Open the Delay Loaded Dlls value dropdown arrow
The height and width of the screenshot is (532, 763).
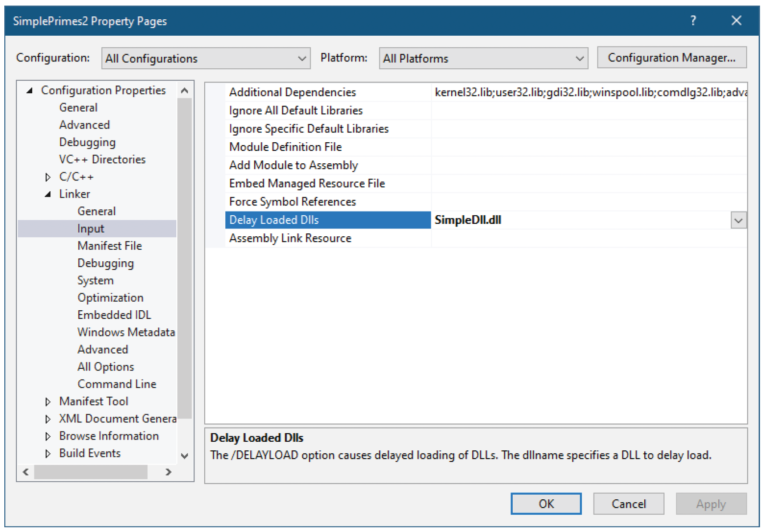(x=738, y=220)
